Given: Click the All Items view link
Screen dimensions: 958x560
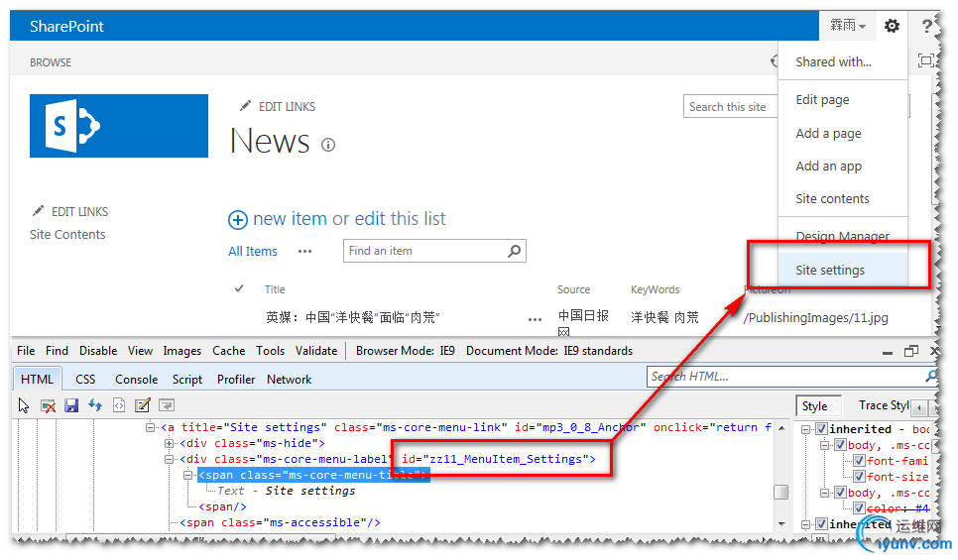Looking at the screenshot, I should tap(252, 251).
